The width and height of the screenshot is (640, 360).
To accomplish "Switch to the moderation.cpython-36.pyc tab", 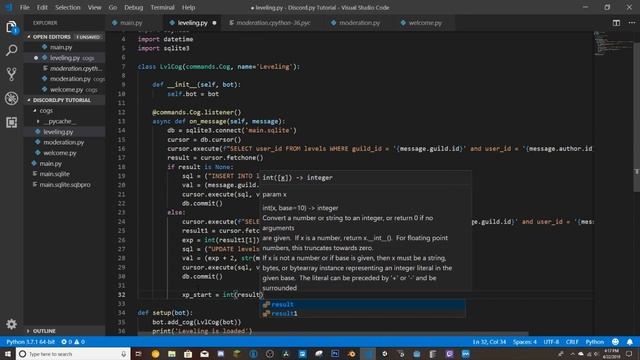I will (x=273, y=23).
